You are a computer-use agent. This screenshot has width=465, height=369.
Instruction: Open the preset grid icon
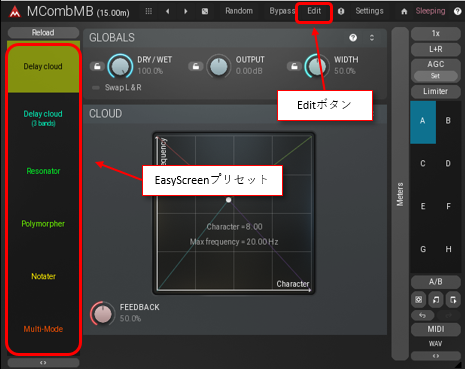coord(149,11)
